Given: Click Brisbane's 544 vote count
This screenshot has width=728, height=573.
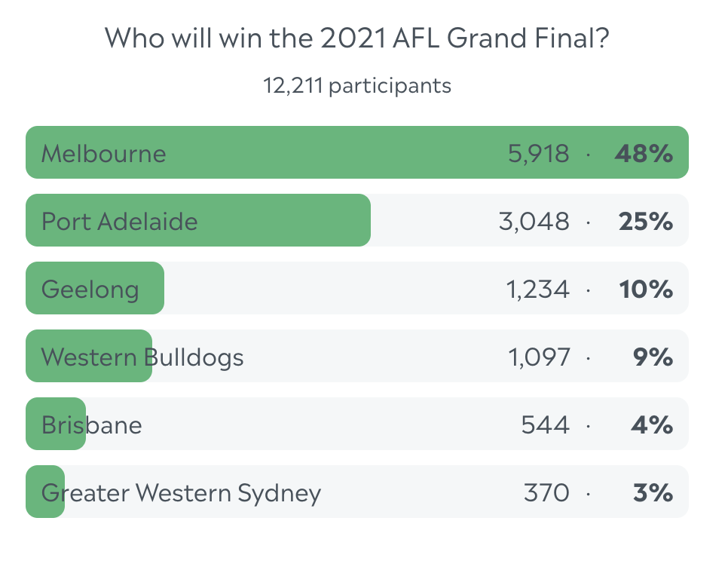Looking at the screenshot, I should [545, 425].
